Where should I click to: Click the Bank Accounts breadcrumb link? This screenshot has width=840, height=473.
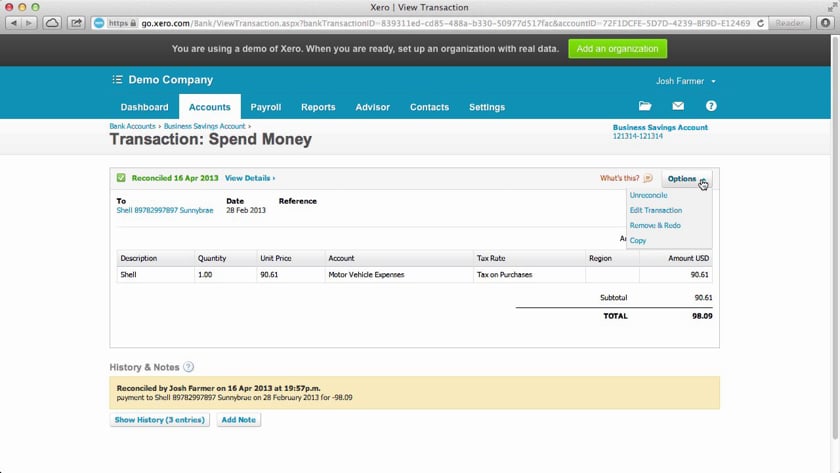132,126
